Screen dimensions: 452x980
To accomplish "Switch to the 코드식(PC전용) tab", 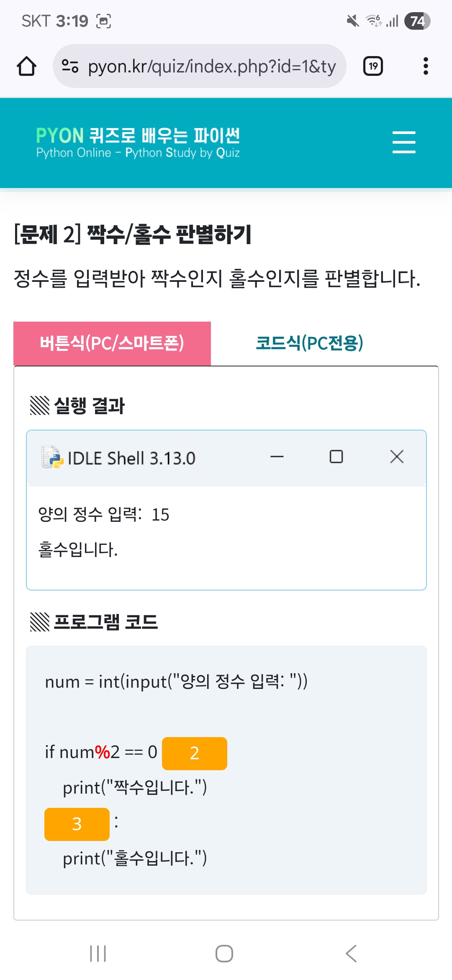I will coord(309,343).
